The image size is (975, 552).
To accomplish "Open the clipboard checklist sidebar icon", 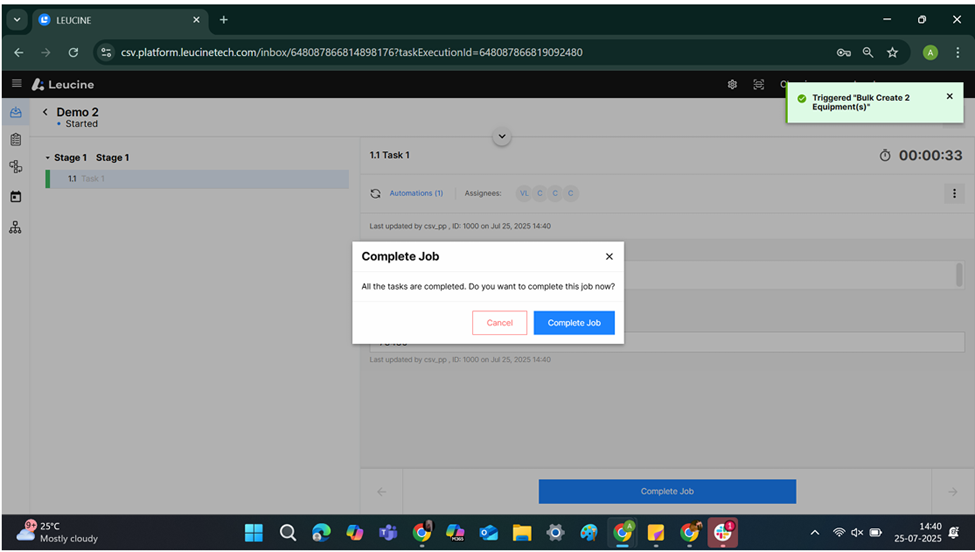I will coord(15,140).
